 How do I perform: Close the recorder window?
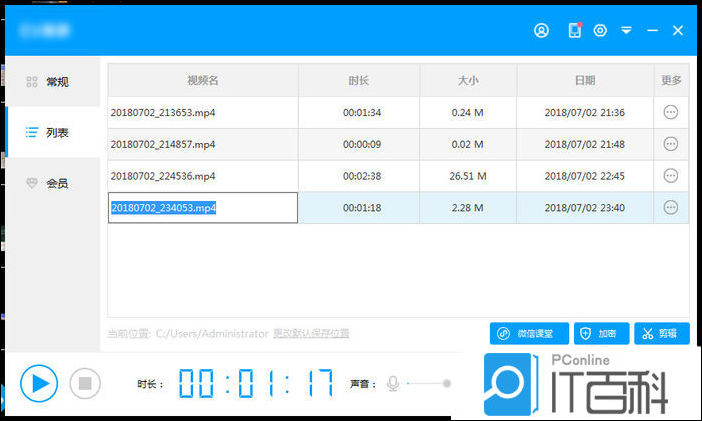(678, 30)
